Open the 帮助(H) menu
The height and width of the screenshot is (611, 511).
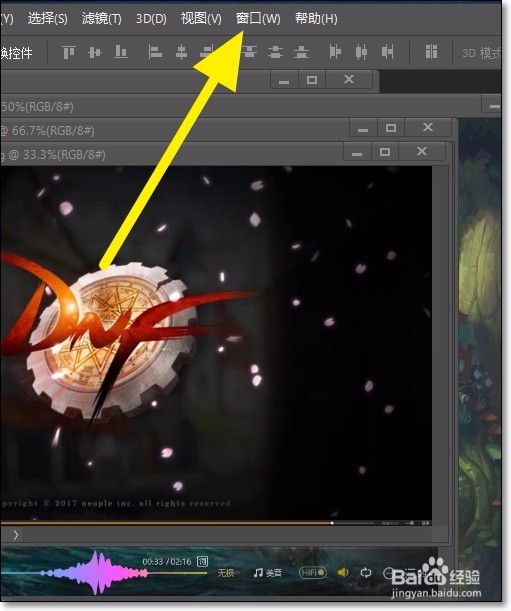pos(316,18)
